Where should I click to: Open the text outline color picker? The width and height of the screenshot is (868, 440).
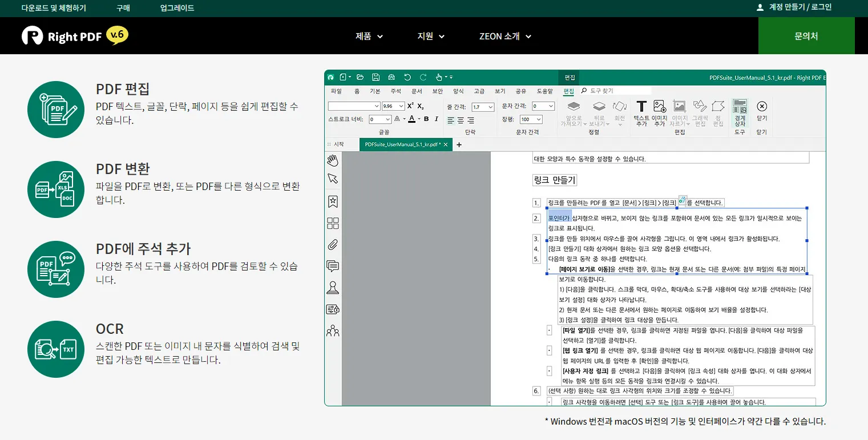[397, 119]
